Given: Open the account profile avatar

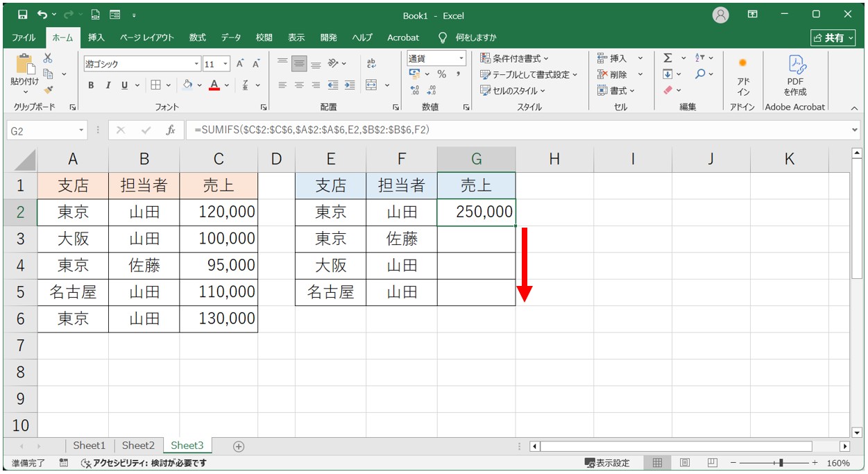Looking at the screenshot, I should 721,15.
